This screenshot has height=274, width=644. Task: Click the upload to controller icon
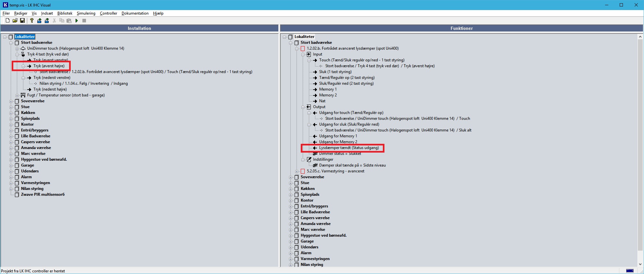click(x=39, y=21)
